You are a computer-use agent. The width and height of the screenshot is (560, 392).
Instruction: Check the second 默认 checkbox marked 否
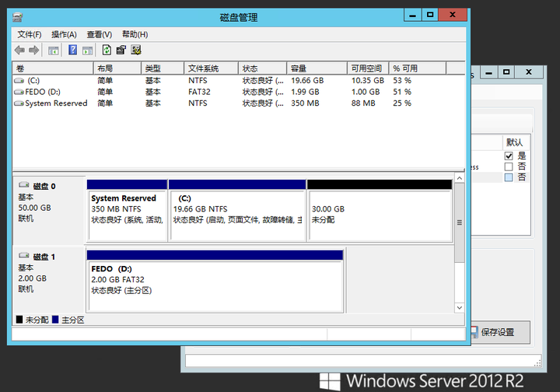pyautogui.click(x=509, y=167)
